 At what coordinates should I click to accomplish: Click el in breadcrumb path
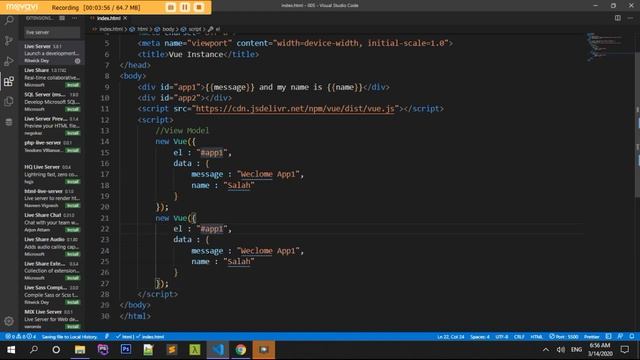(218, 29)
